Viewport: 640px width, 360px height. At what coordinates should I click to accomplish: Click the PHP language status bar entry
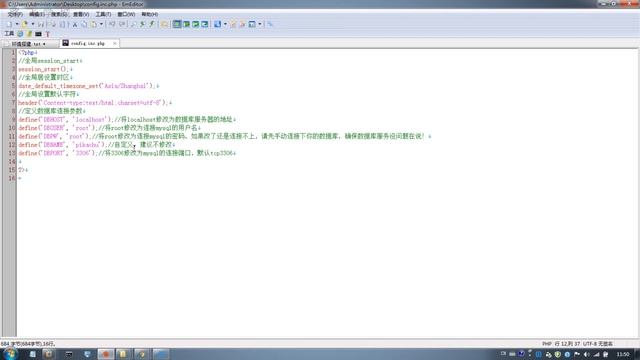pos(547,344)
